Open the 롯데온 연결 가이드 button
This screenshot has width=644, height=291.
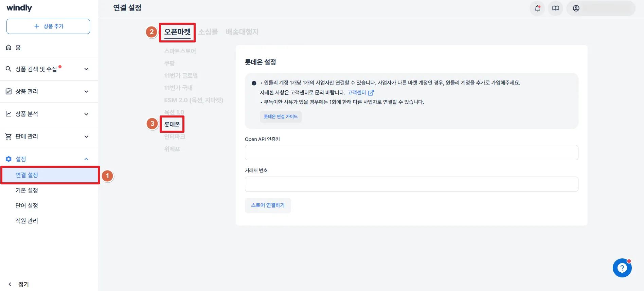(x=281, y=116)
